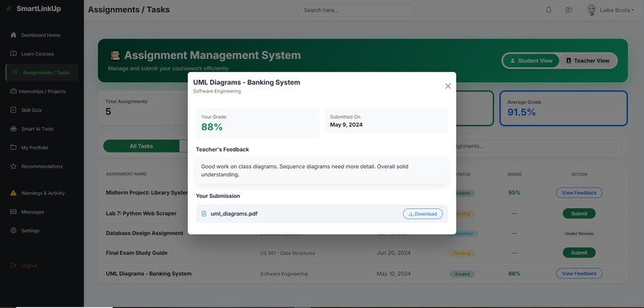Image resolution: width=644 pixels, height=308 pixels.
Task: Click the 95% grade value
Action: (515, 193)
